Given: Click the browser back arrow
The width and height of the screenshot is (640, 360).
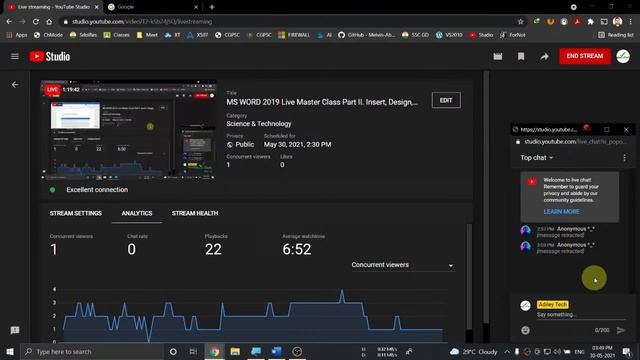Looking at the screenshot, I should click(9, 21).
